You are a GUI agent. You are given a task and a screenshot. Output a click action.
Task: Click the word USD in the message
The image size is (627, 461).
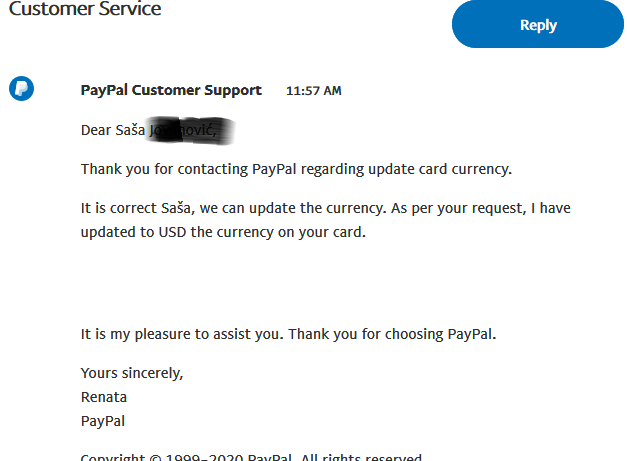tap(172, 232)
